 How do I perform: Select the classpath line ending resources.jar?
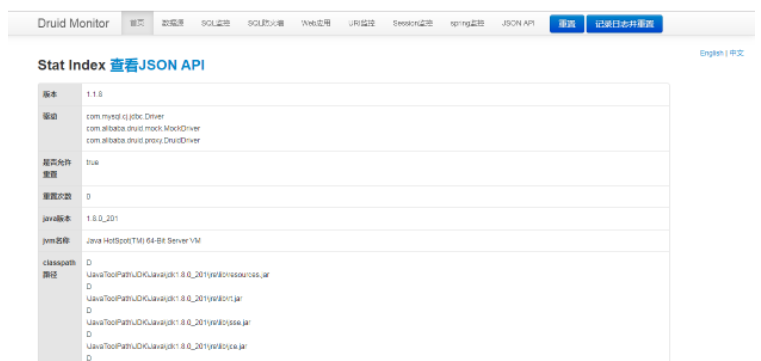coord(178,275)
